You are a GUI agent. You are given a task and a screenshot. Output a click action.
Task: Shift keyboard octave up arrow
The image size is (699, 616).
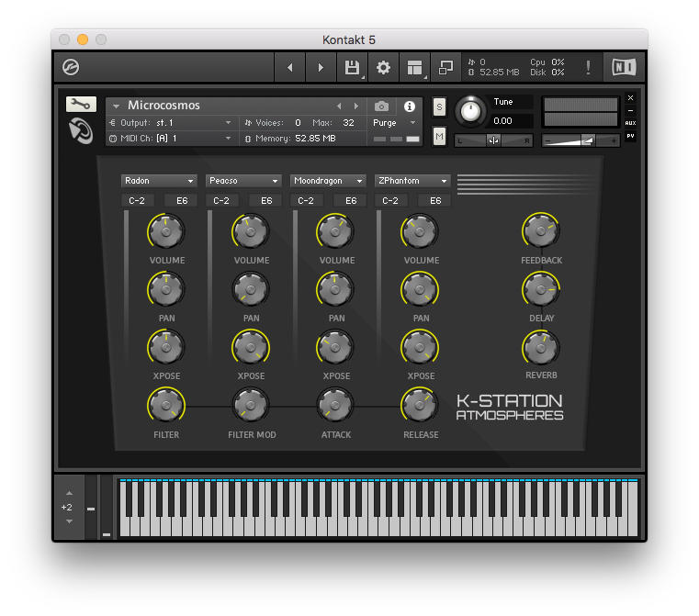(69, 493)
